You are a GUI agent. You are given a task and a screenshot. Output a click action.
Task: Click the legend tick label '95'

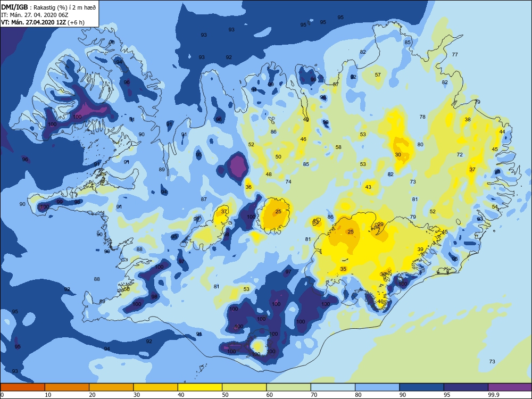tap(447, 395)
